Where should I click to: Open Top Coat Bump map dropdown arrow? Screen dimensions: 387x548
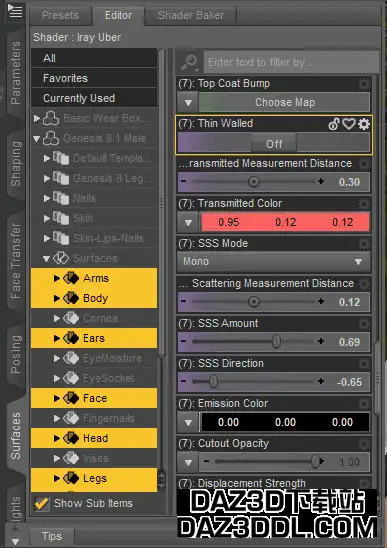point(188,103)
